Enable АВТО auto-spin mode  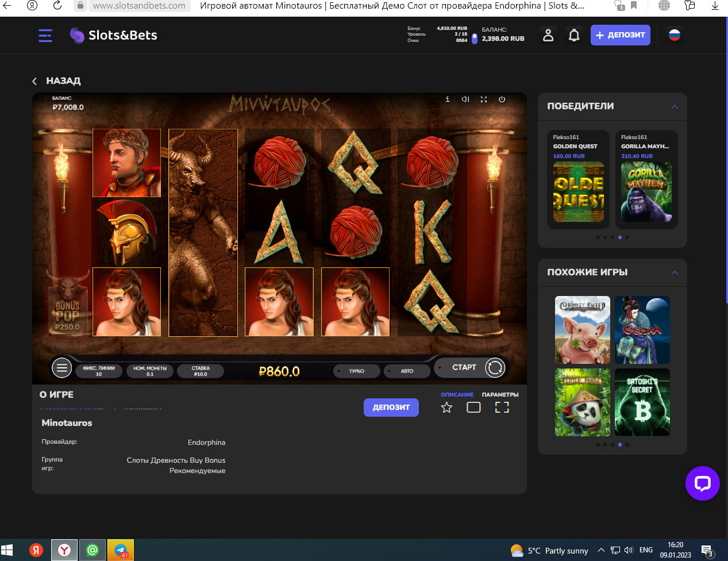pos(407,371)
